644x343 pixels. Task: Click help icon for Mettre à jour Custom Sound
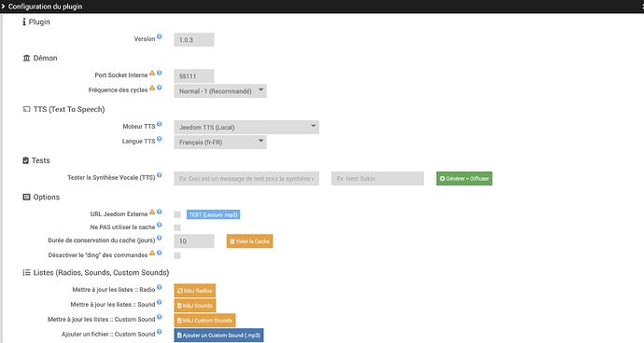(x=160, y=317)
